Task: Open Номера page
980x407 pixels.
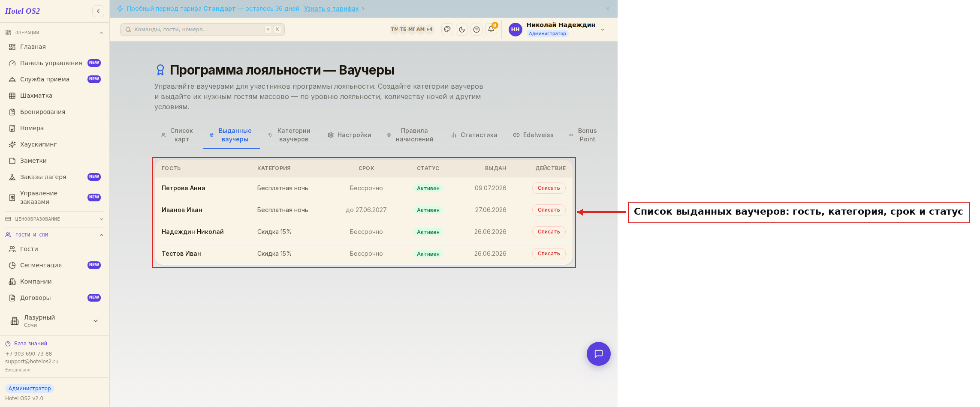Action: (54, 128)
